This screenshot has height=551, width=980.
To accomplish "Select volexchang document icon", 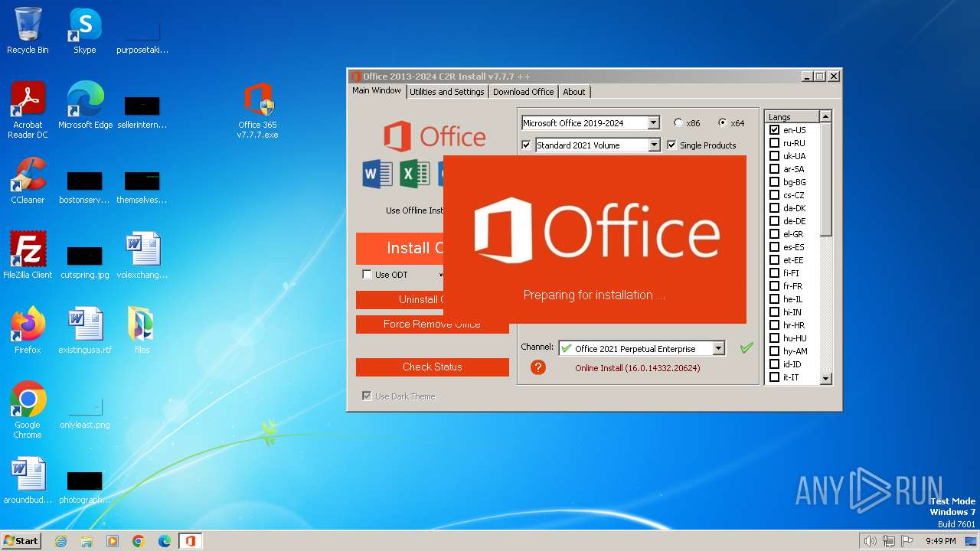I will 142,256.
